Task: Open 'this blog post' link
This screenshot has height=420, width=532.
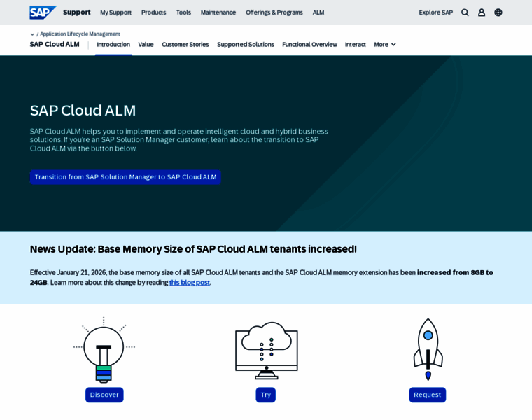Action: (x=190, y=283)
